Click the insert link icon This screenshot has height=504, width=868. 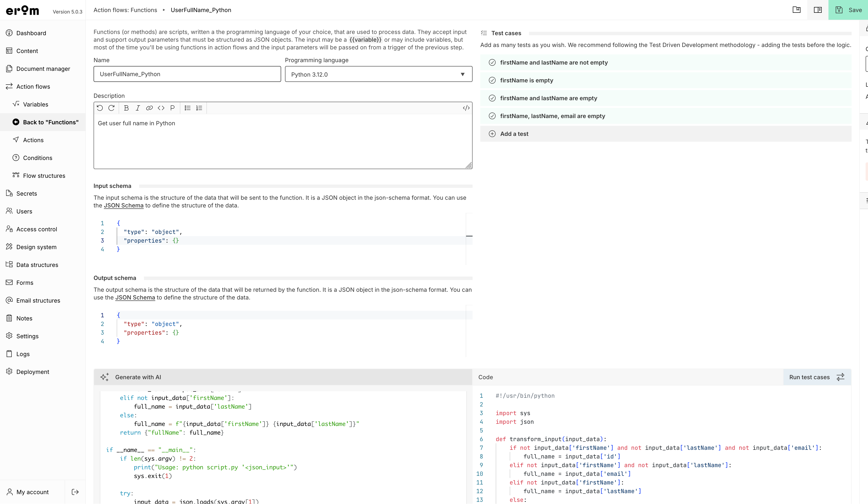coord(149,108)
